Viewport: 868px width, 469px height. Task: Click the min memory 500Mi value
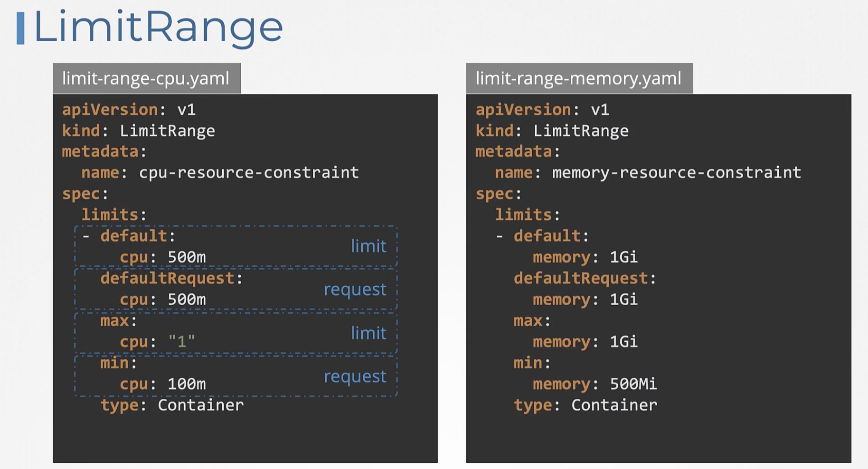[x=633, y=384]
